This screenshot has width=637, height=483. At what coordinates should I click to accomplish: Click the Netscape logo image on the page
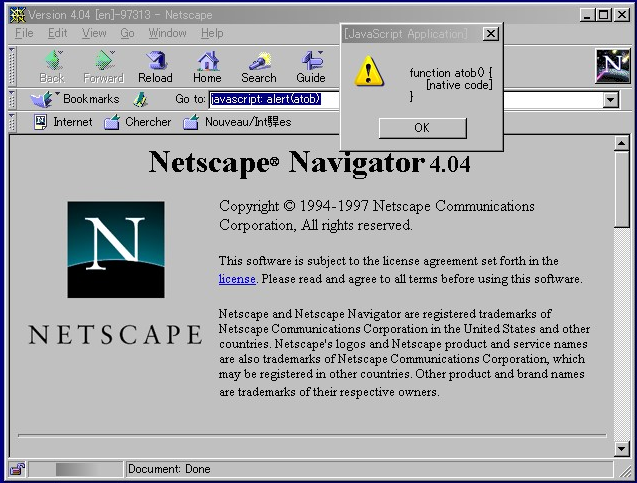[116, 250]
